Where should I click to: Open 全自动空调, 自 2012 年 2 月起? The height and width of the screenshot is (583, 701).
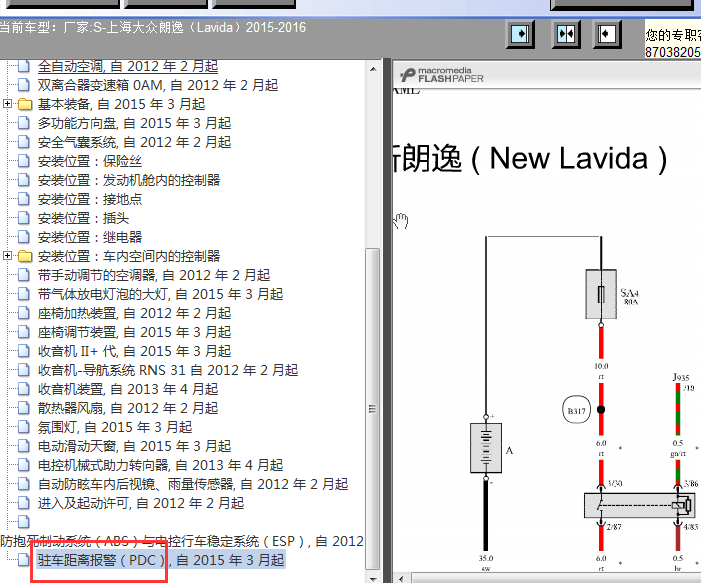tap(127, 66)
